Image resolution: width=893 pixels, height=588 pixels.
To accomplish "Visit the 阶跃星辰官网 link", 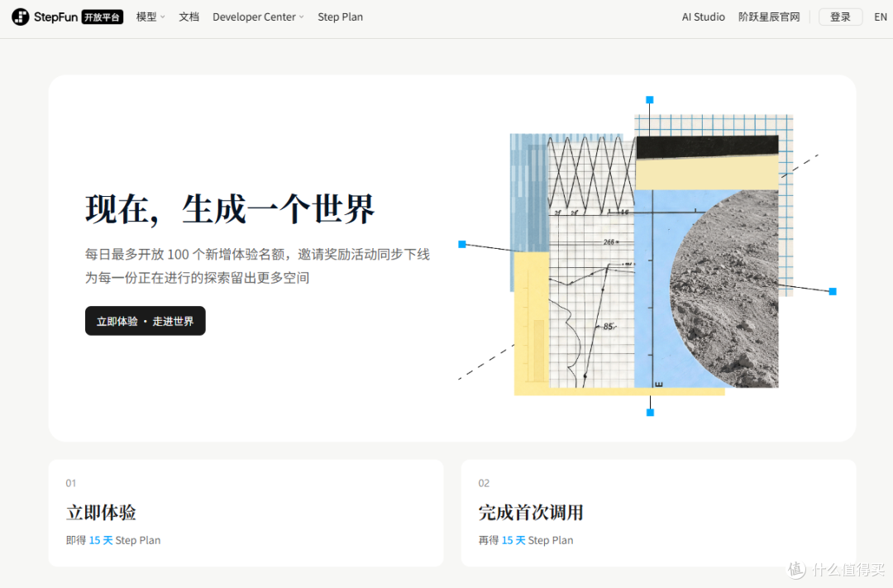I will (769, 17).
